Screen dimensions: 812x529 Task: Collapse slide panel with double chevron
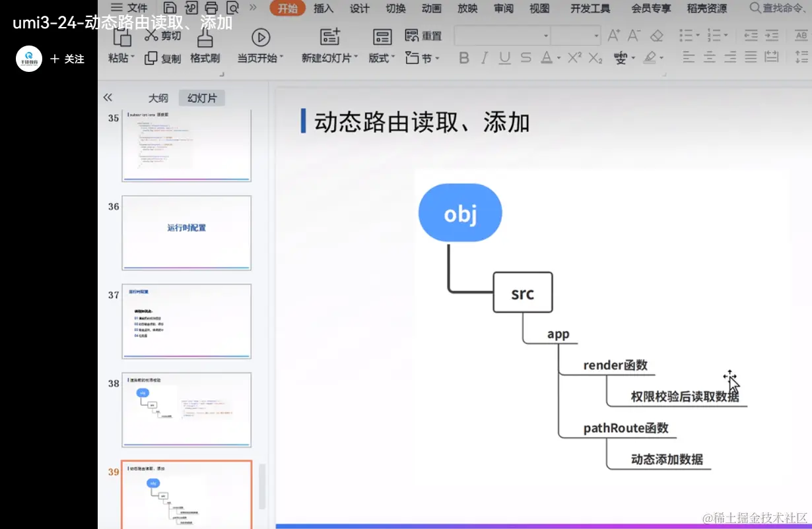click(108, 98)
